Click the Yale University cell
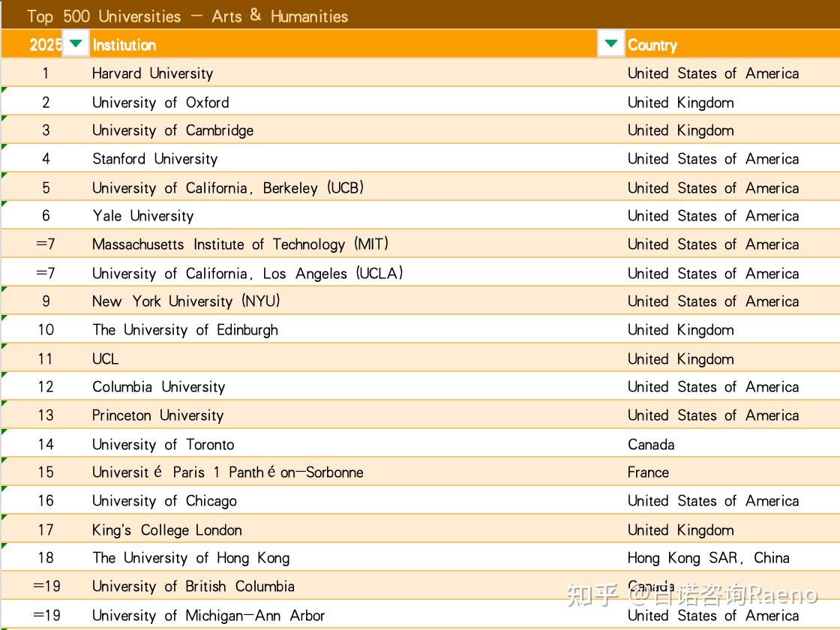This screenshot has width=840, height=630. click(x=143, y=216)
